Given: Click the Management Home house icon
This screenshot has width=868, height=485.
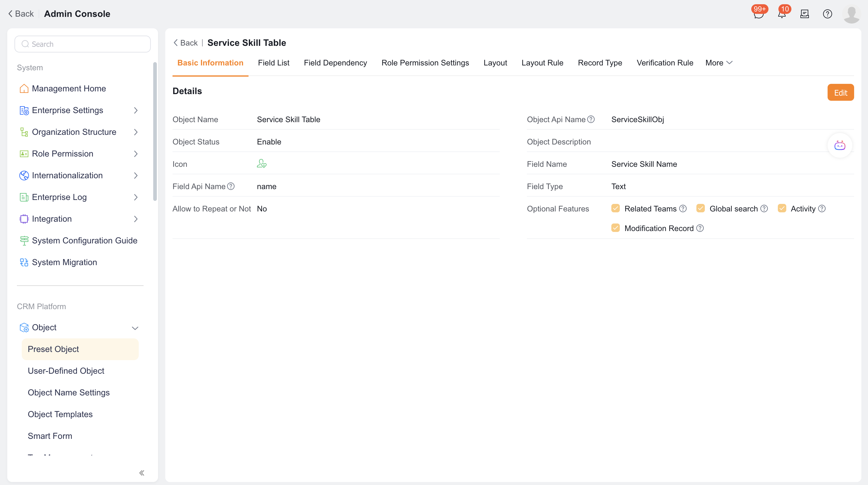Looking at the screenshot, I should [24, 89].
